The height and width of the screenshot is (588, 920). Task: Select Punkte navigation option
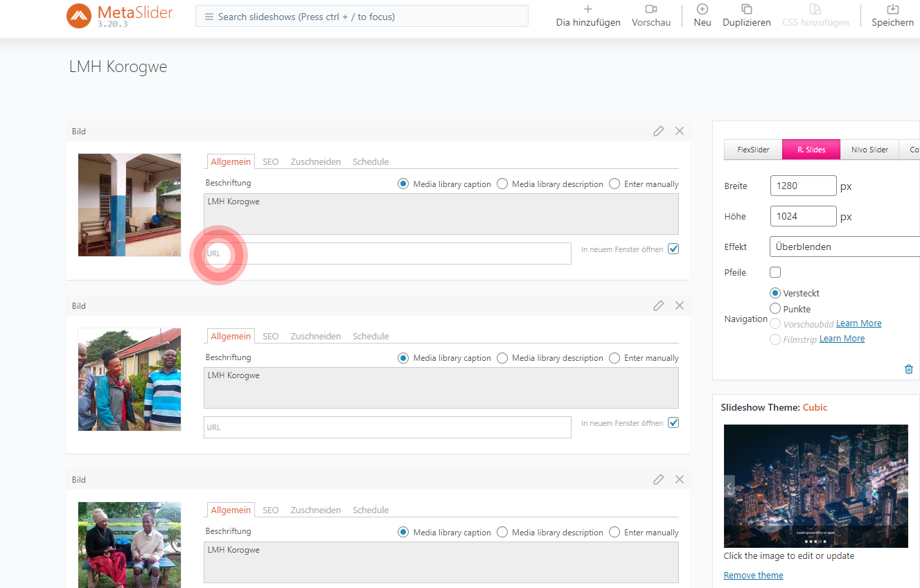pyautogui.click(x=775, y=308)
